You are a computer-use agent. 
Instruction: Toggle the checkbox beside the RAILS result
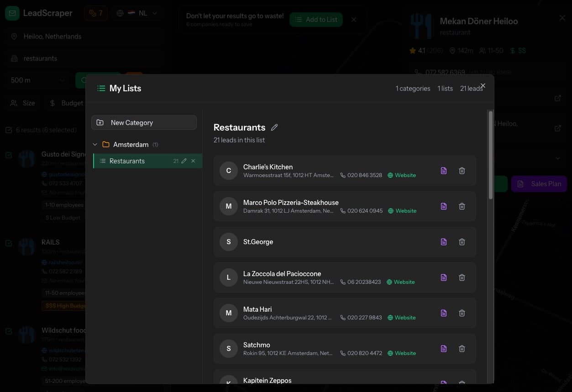8,242
